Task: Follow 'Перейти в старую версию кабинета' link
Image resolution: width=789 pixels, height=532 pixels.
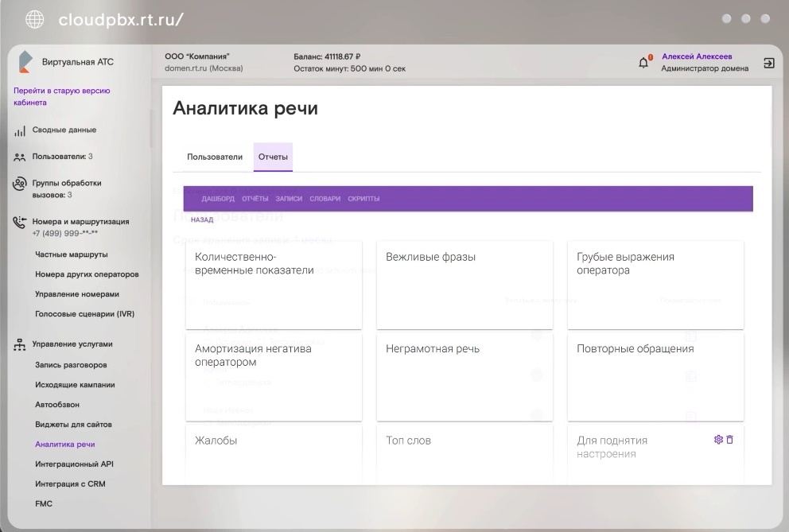Action: (x=62, y=96)
